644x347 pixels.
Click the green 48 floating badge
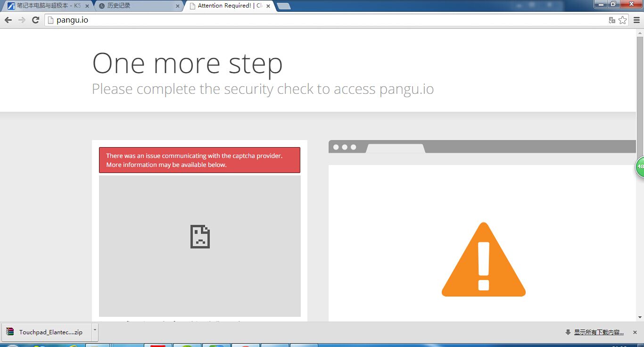640,166
